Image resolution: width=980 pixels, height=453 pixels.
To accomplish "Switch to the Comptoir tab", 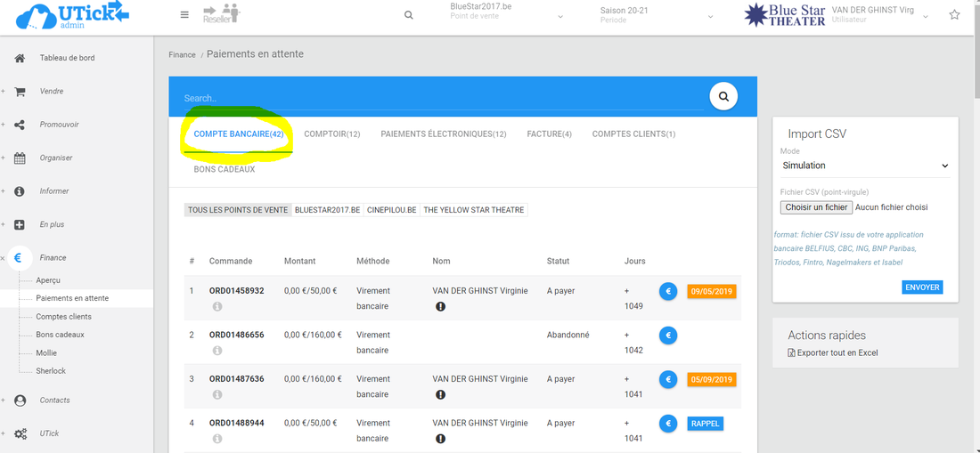I will tap(331, 134).
